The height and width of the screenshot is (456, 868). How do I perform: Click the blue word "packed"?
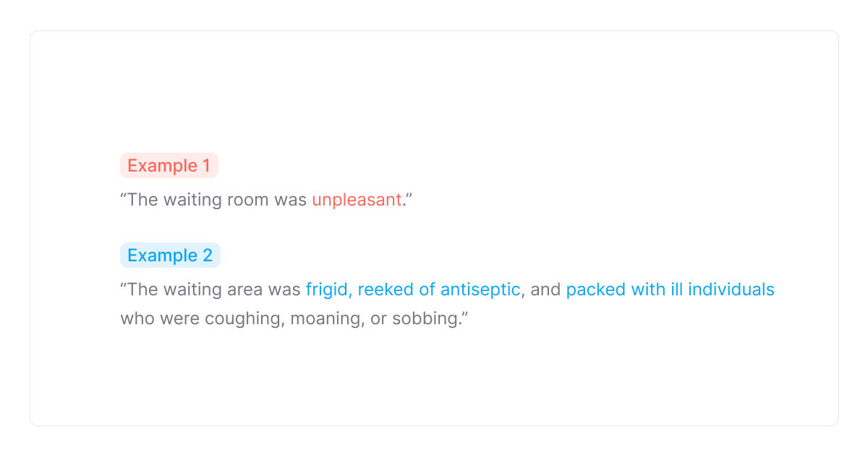point(595,290)
